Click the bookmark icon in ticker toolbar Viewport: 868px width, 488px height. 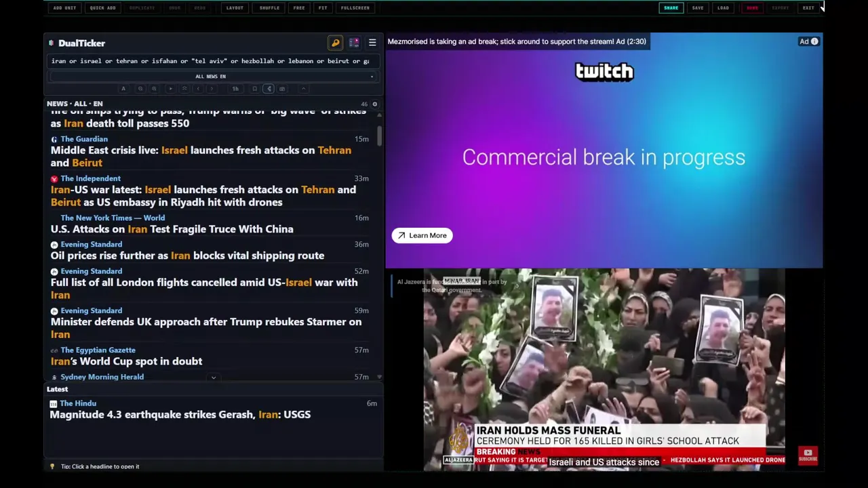coord(254,89)
